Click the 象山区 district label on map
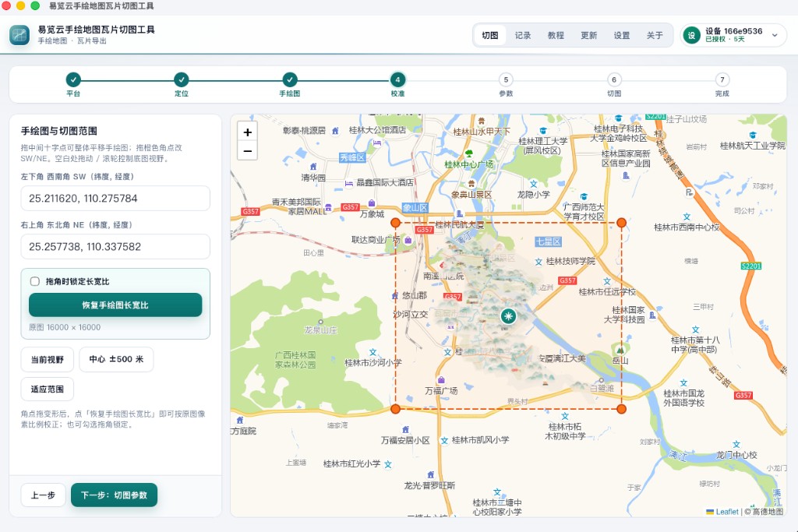798x532 pixels. tap(415, 207)
